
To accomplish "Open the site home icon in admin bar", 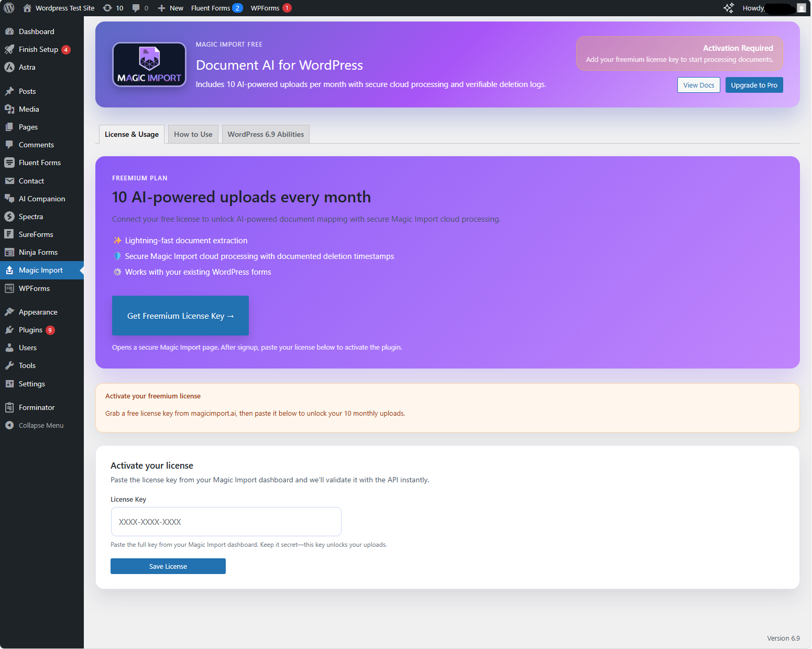I will tap(27, 8).
